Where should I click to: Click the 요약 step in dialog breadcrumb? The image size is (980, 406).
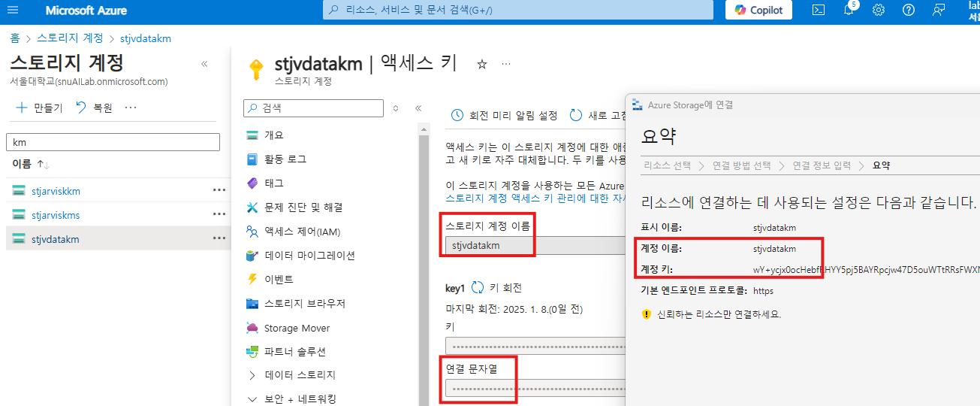[881, 165]
